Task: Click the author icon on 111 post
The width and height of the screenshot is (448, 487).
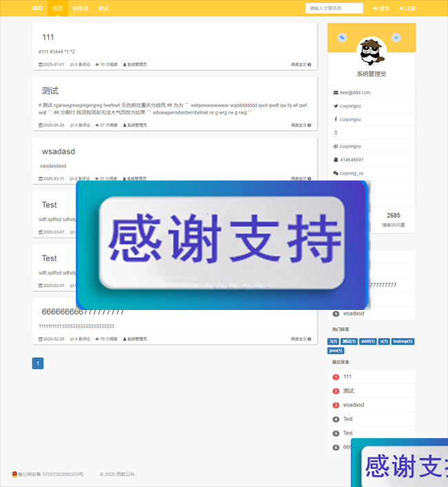Action: [x=125, y=65]
